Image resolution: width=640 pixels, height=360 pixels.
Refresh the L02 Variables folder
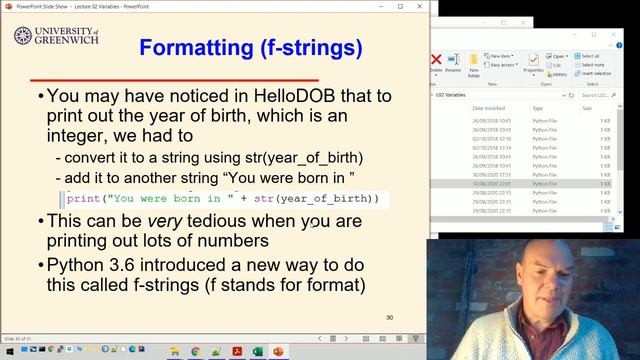point(571,95)
